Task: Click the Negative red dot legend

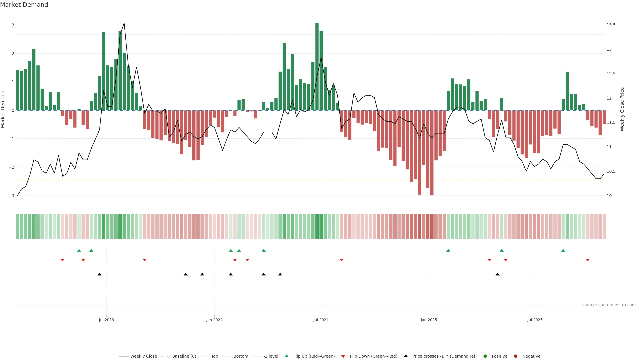Action: click(x=516, y=356)
